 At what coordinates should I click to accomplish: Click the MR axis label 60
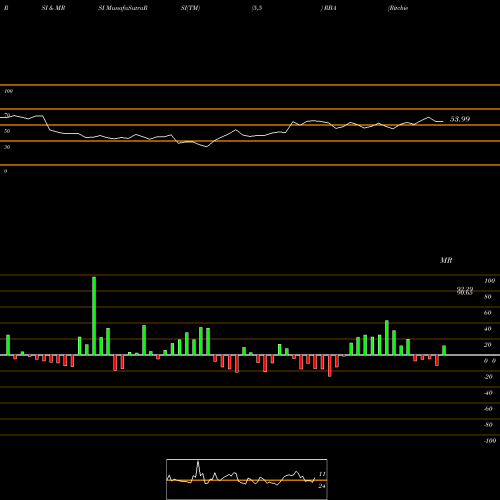pyautogui.click(x=488, y=313)
